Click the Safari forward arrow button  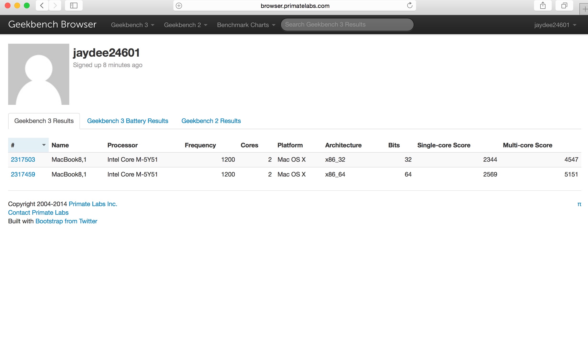coord(55,5)
